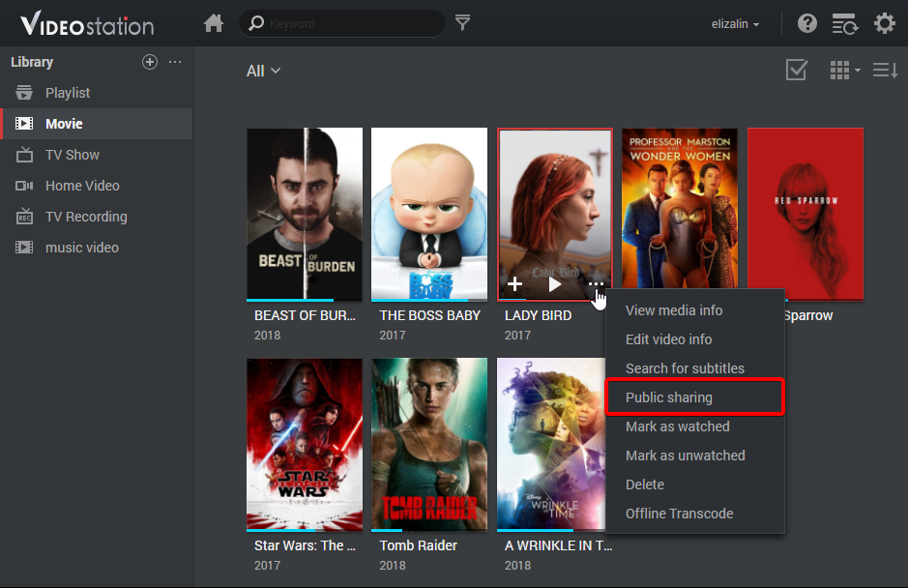Open the music video library

click(x=96, y=248)
